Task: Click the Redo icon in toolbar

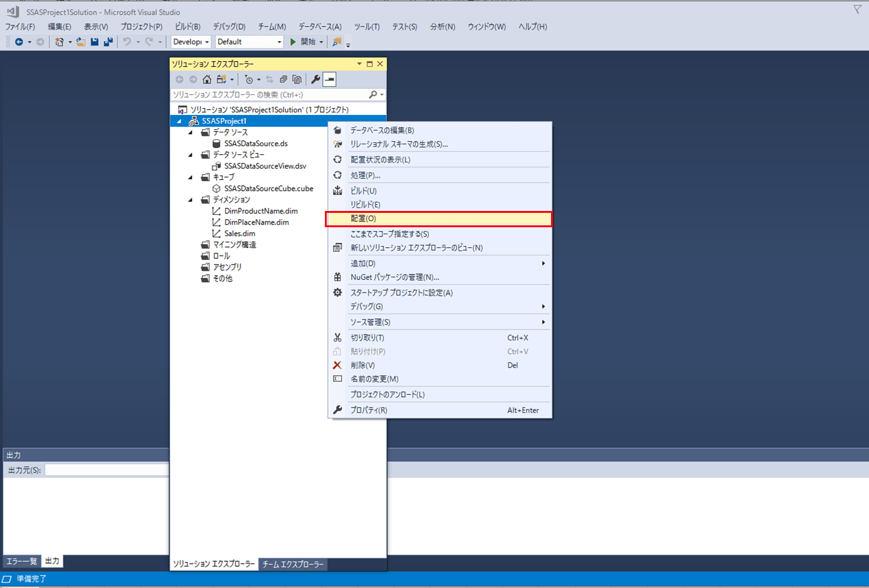Action: [149, 42]
